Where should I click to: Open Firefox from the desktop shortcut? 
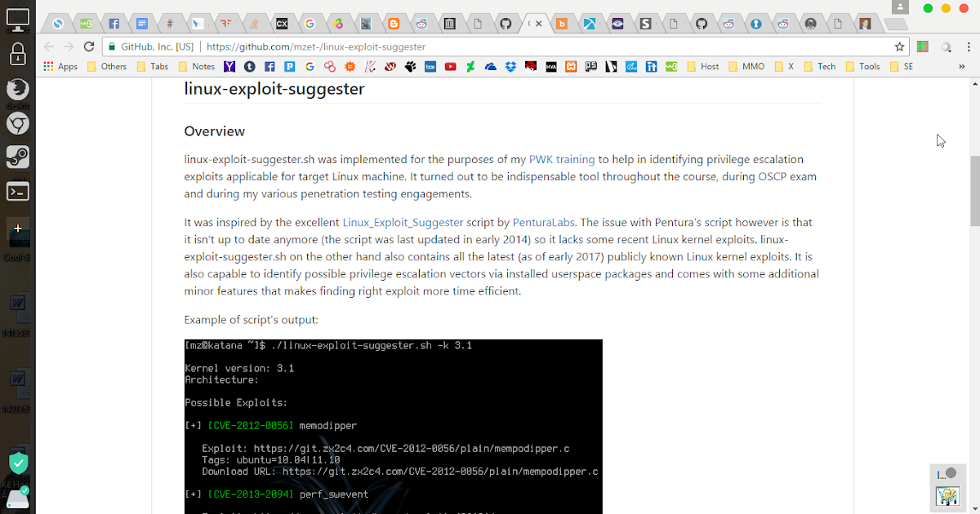click(x=18, y=90)
